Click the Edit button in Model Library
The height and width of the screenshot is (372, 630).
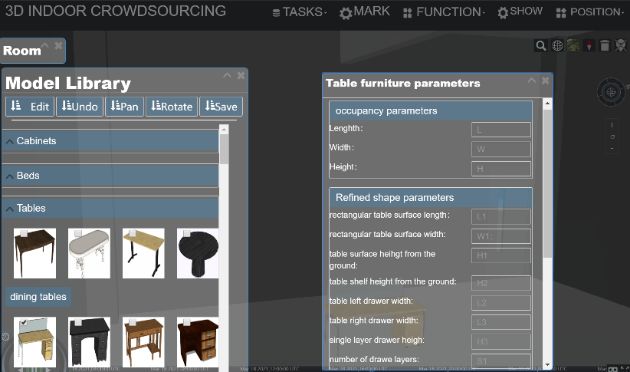(x=30, y=106)
